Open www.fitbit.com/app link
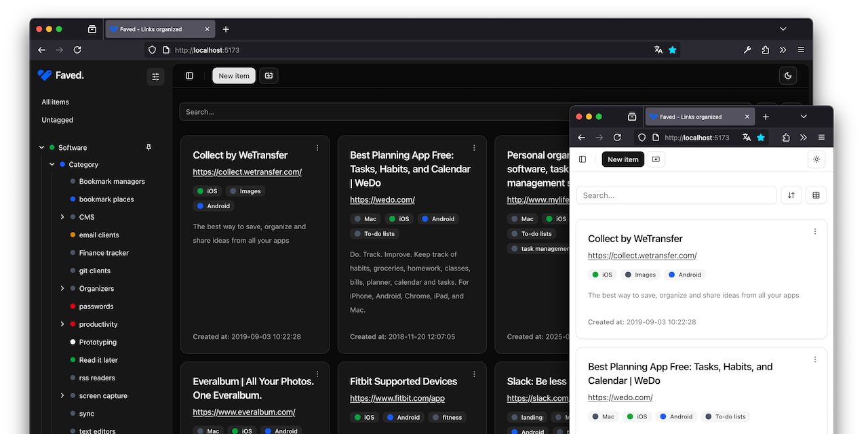The image size is (868, 434). (397, 399)
